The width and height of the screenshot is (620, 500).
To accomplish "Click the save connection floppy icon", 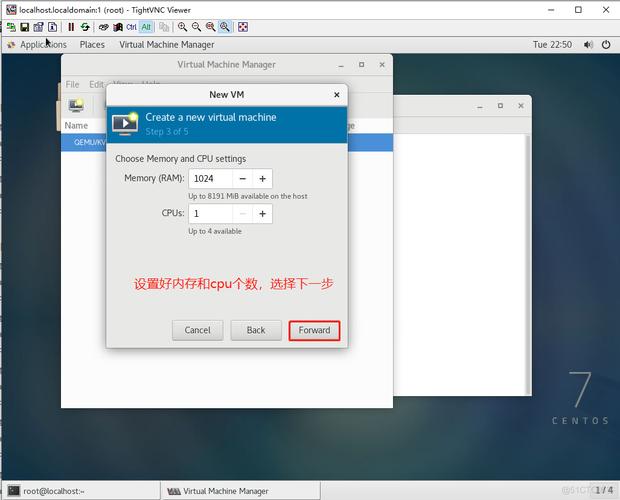I will (x=25, y=27).
